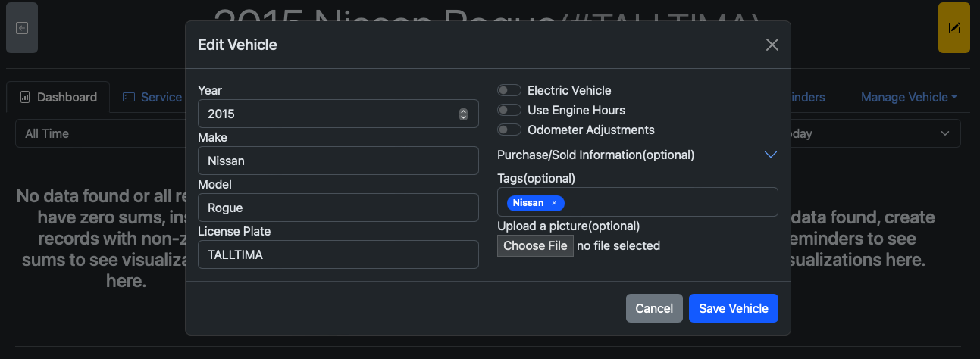980x359 pixels.
Task: Click the Dashboard tab chart icon
Action: pyautogui.click(x=25, y=97)
